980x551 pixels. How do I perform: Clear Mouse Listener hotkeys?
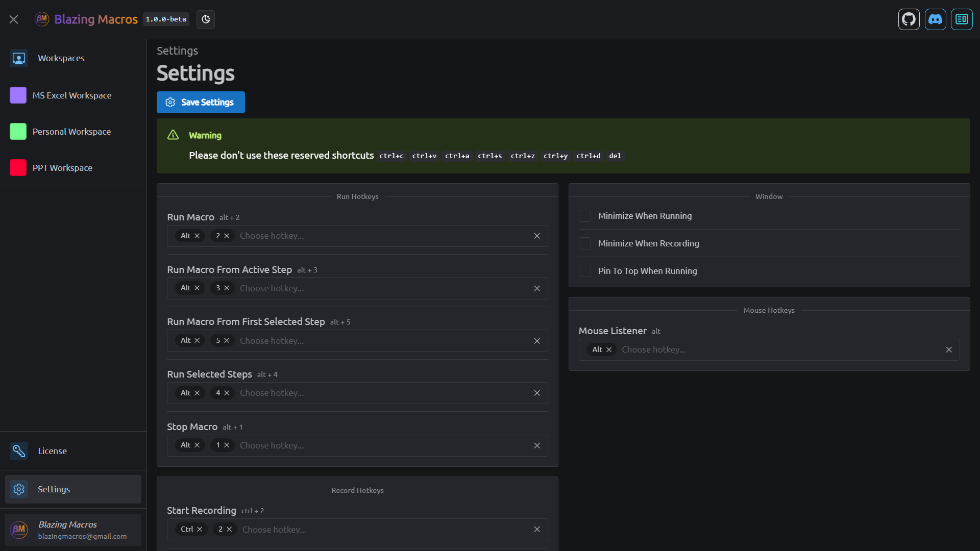949,349
